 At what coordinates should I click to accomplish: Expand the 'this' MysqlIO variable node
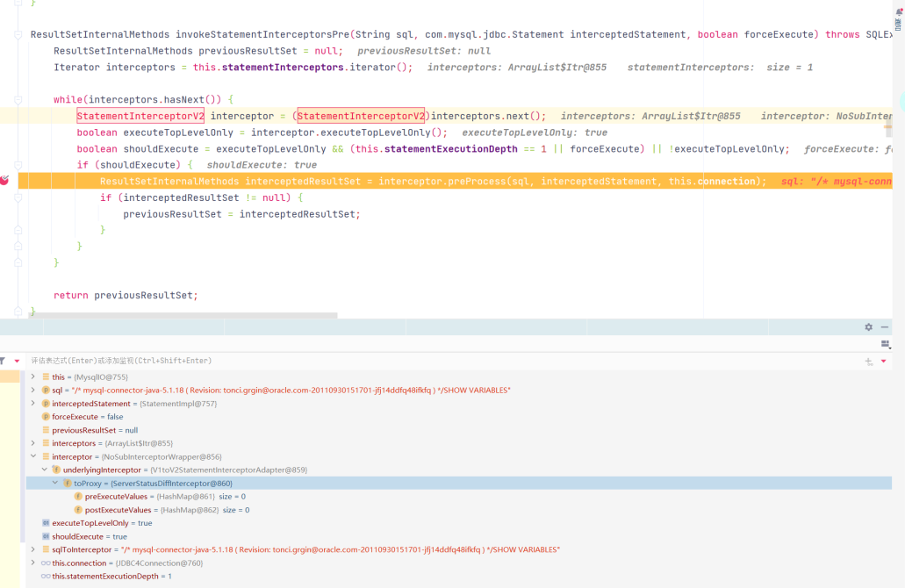(33, 376)
